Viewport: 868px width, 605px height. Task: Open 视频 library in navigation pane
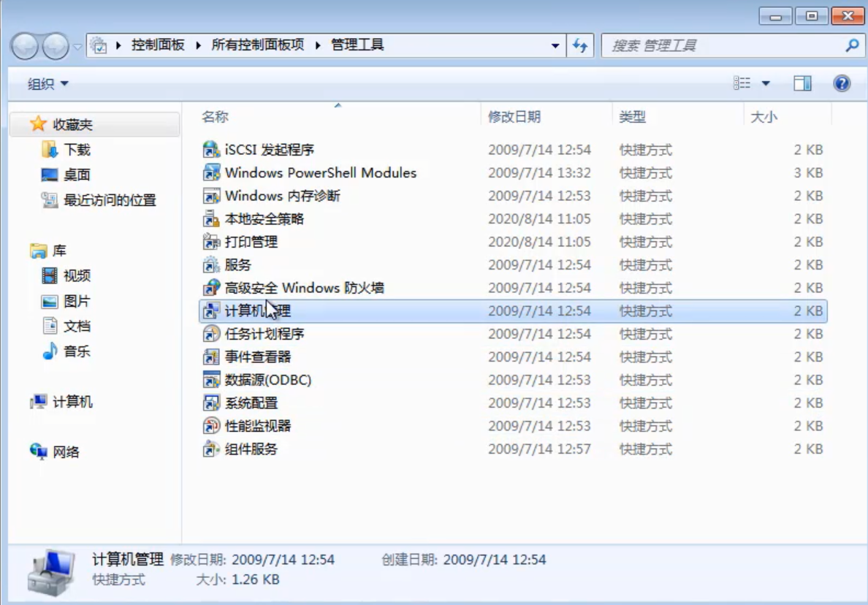[77, 275]
